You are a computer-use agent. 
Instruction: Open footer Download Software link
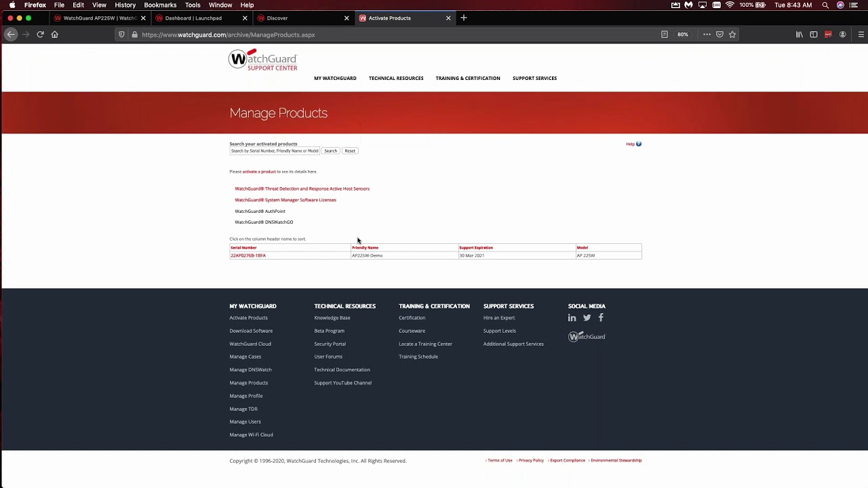tap(251, 331)
